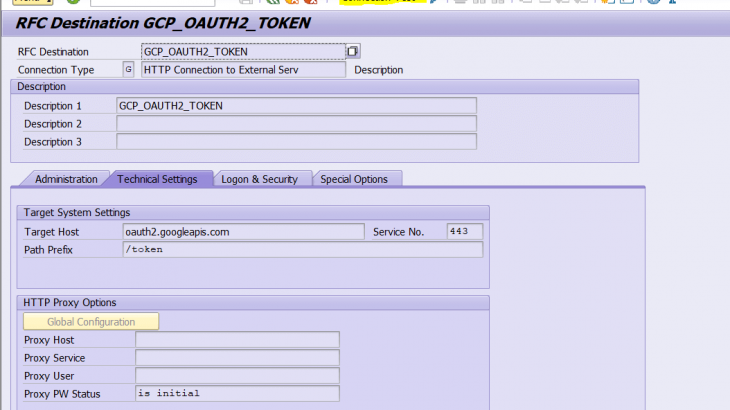Click the Description 1 text field
This screenshot has width=730, height=410.
(x=296, y=106)
